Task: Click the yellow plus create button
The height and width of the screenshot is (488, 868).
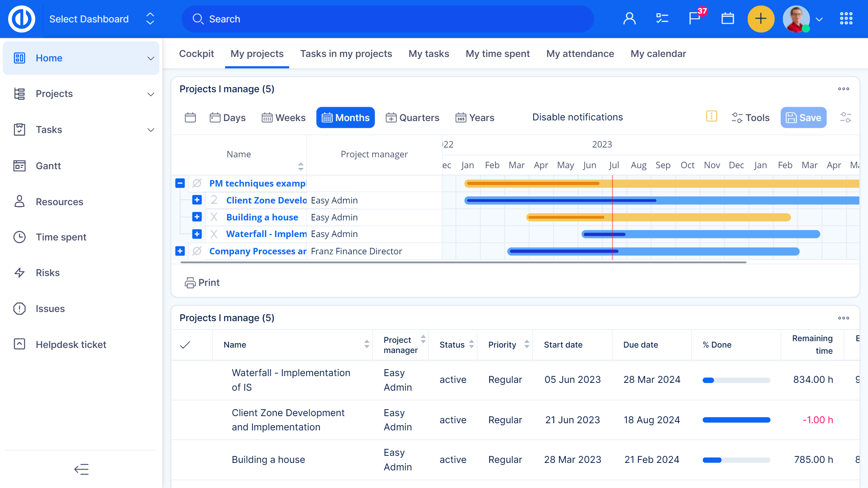Action: coord(761,19)
